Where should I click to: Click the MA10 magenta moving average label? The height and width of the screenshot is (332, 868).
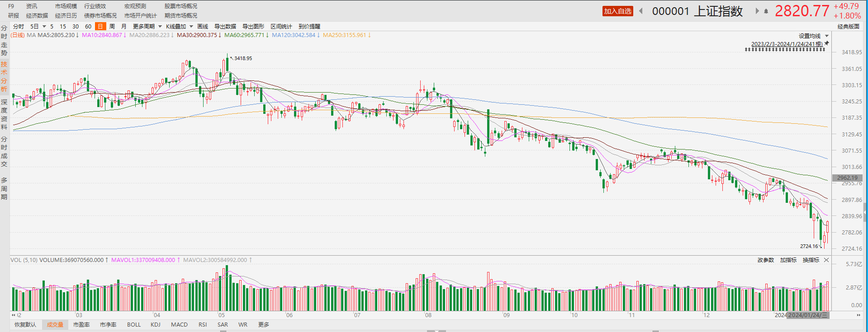(102, 35)
